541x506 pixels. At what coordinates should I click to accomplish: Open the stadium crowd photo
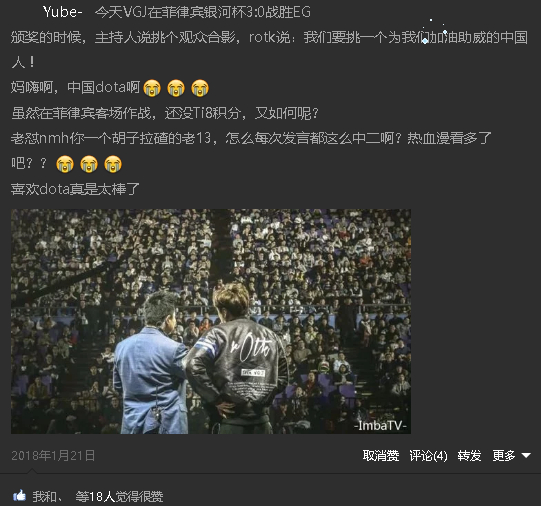(x=211, y=321)
